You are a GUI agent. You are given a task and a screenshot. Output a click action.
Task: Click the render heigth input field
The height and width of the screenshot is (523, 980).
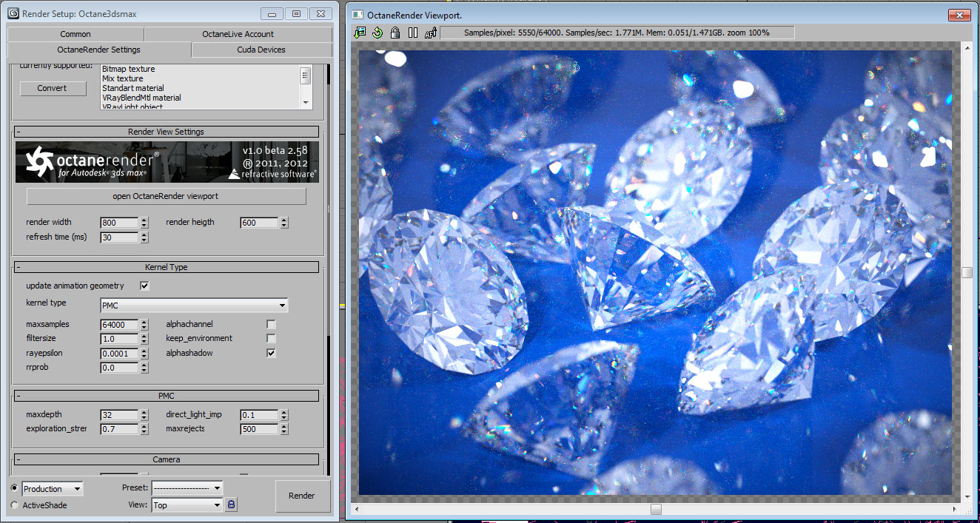(x=259, y=223)
